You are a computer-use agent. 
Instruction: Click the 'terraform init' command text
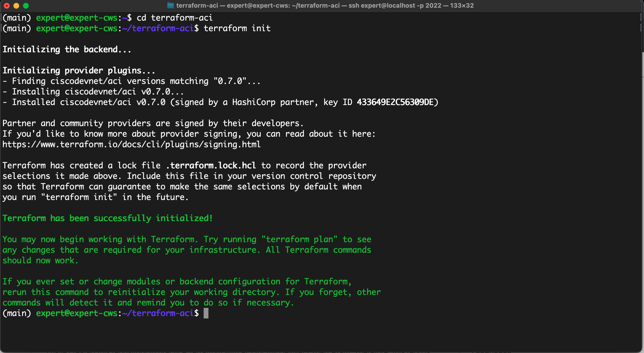[237, 28]
